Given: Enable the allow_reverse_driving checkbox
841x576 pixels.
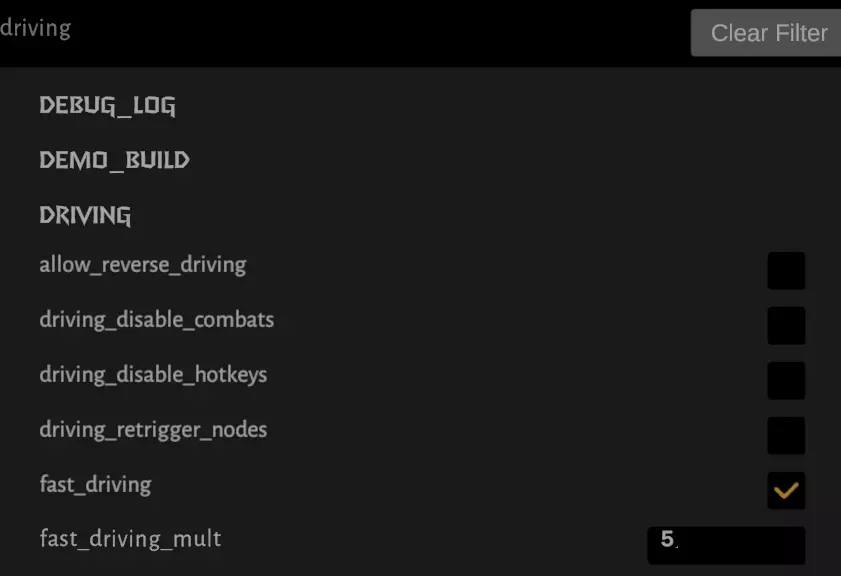Looking at the screenshot, I should tap(786, 270).
